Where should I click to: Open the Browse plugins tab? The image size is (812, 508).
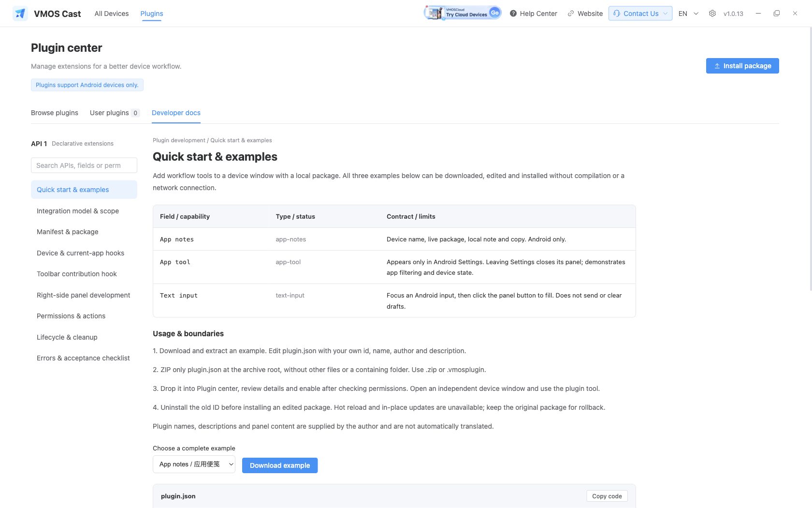[x=55, y=113]
